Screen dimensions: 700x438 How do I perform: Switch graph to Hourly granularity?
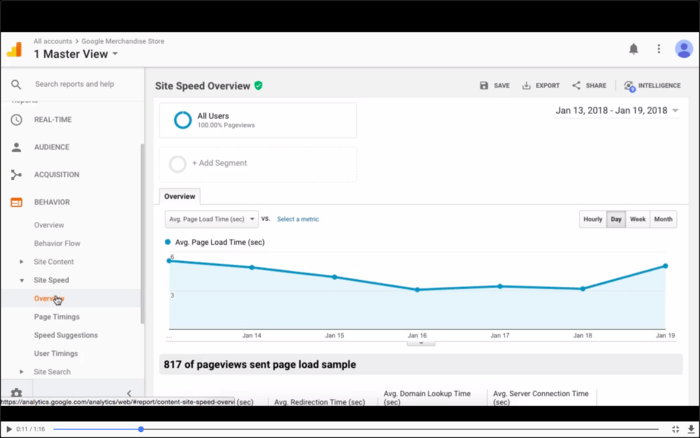point(593,219)
